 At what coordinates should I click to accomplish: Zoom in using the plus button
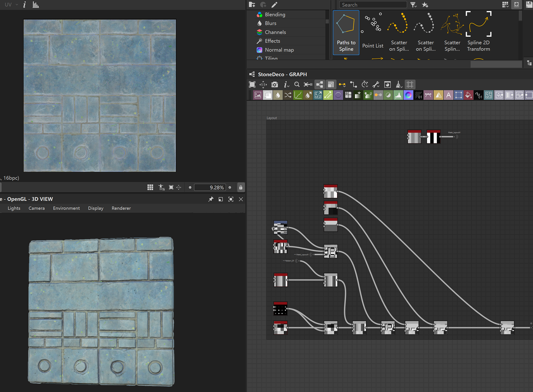point(230,187)
